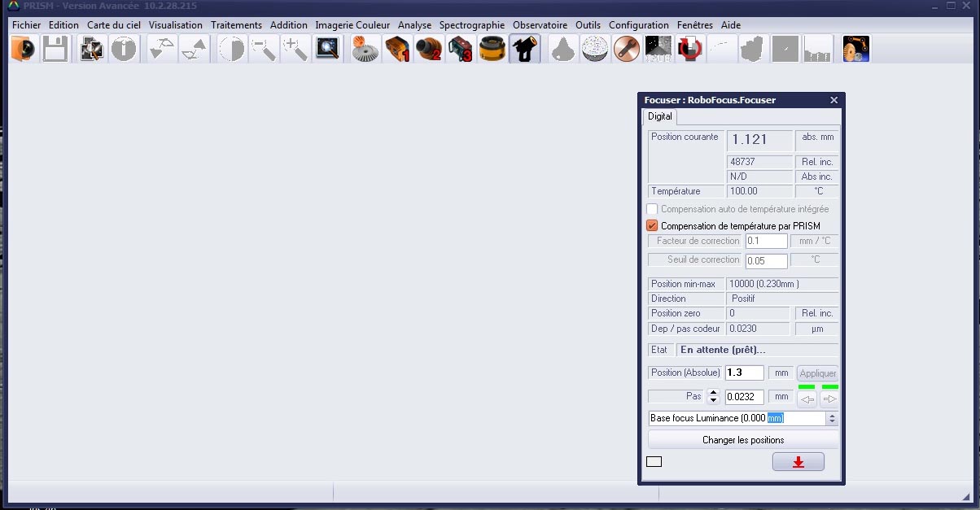Click the floppy disk save icon
The image size is (980, 510).
click(x=55, y=50)
